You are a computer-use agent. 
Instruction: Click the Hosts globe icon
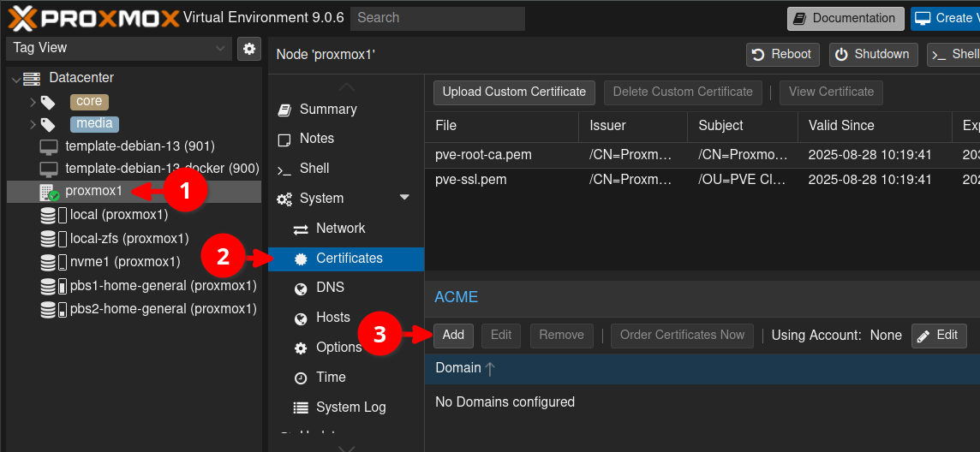tap(302, 318)
